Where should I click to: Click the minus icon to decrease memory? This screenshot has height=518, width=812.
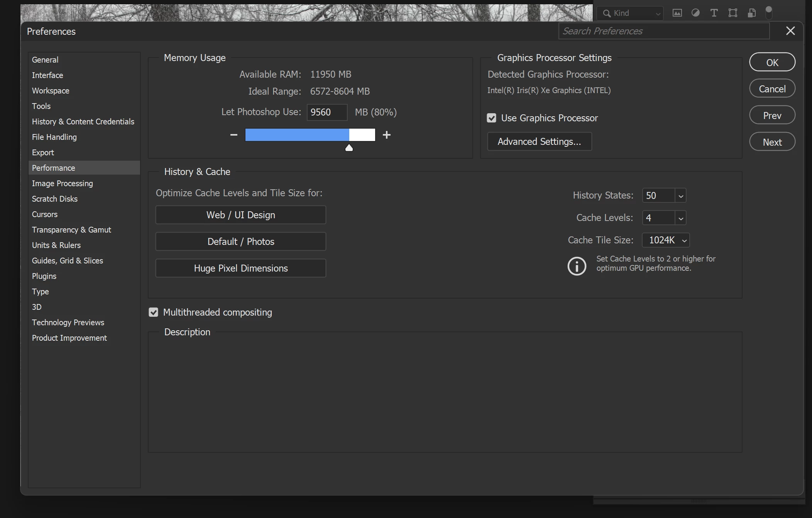click(233, 135)
